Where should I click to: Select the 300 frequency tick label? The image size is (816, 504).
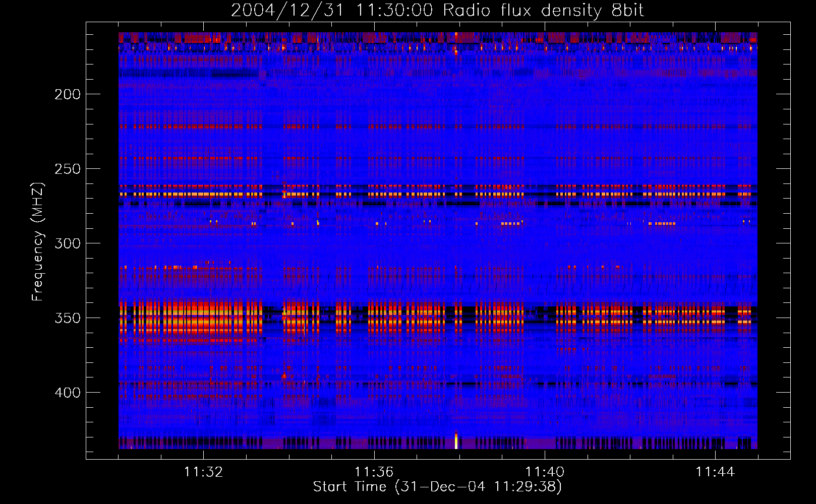[x=68, y=243]
